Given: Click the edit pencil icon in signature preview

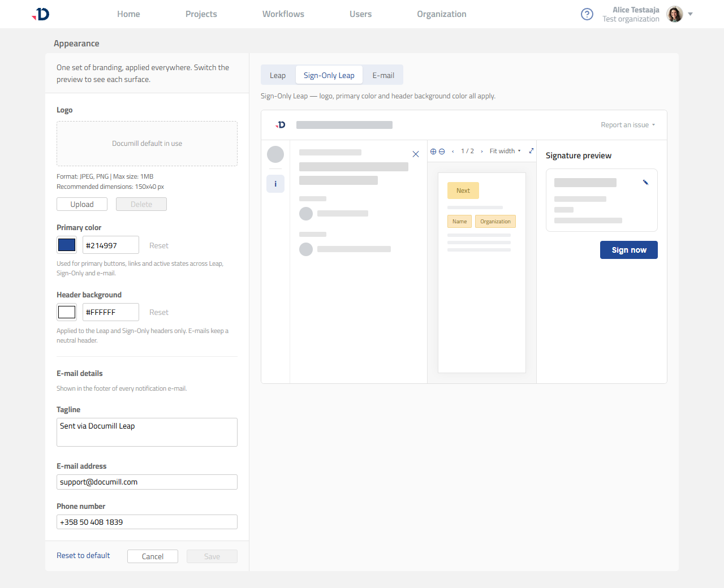Looking at the screenshot, I should click(645, 182).
